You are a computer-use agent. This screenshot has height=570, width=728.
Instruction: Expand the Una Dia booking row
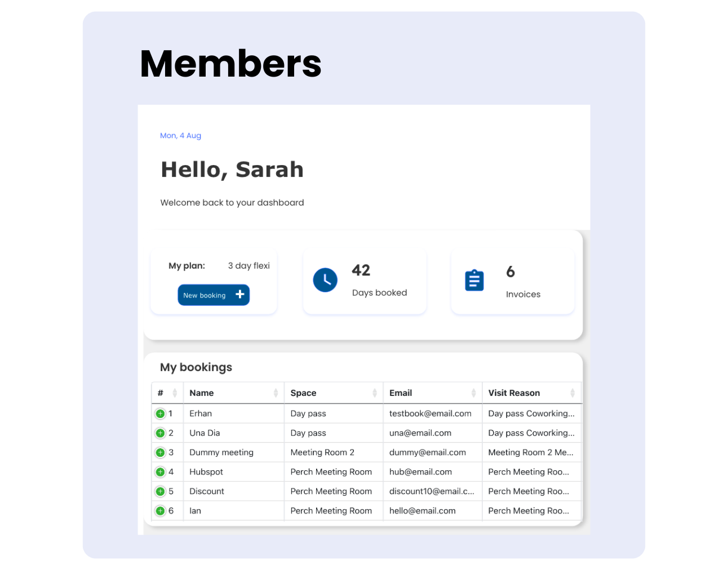[160, 433]
